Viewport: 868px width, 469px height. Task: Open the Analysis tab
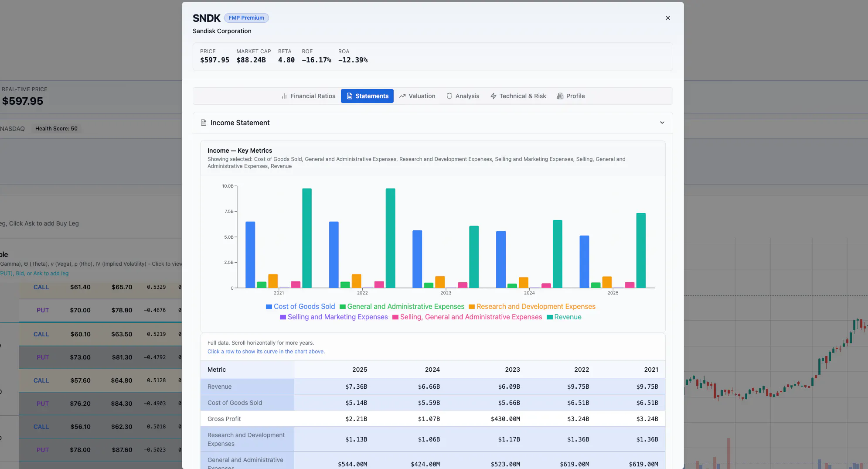(x=463, y=96)
